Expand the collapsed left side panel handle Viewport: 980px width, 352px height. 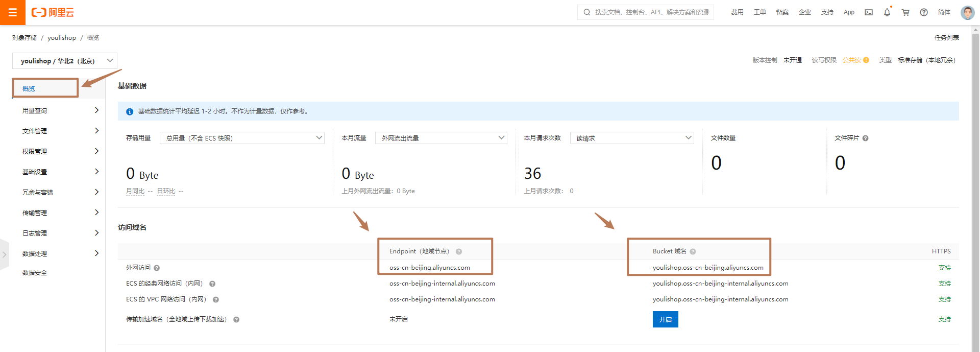tap(4, 254)
